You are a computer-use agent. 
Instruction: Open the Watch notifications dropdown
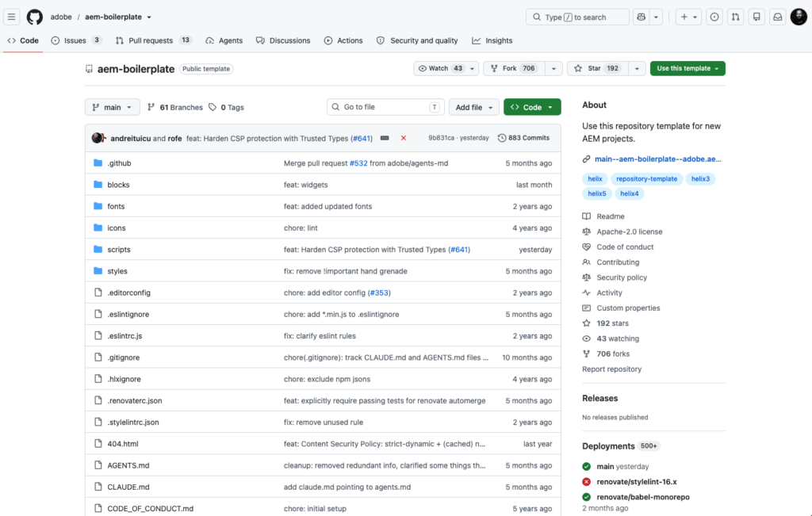point(446,68)
